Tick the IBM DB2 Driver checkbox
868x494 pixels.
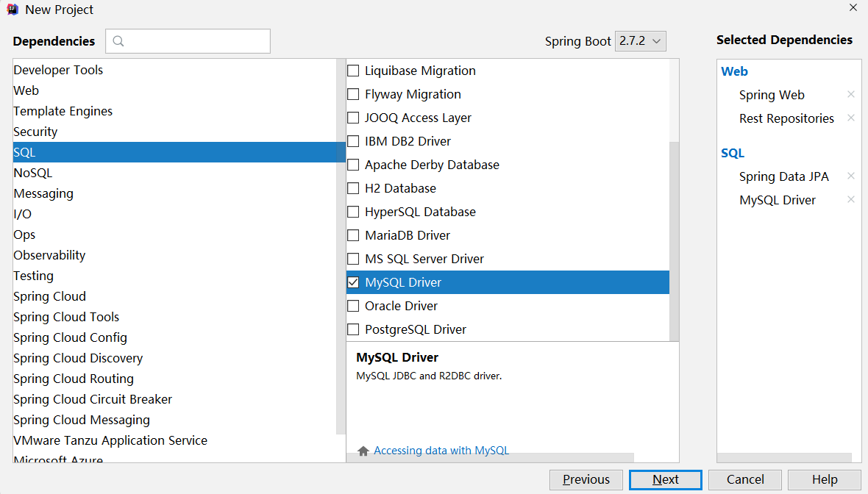tap(353, 141)
